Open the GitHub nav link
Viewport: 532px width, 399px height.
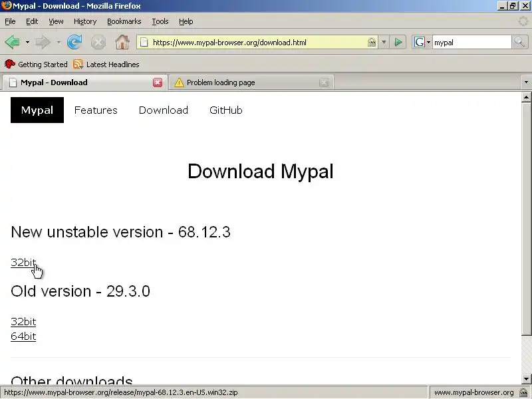226,110
